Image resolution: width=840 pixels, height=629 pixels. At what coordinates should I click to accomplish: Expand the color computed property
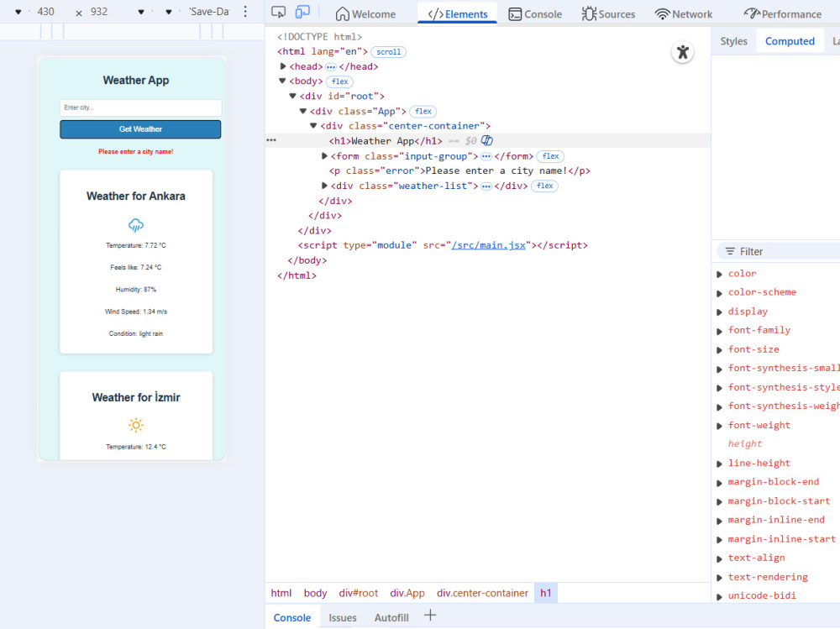tap(720, 274)
